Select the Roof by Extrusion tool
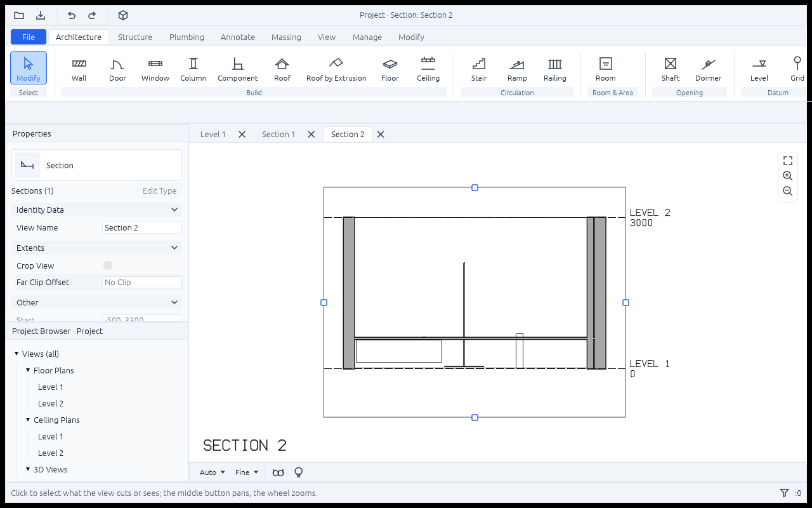This screenshot has width=812, height=508. (336, 69)
